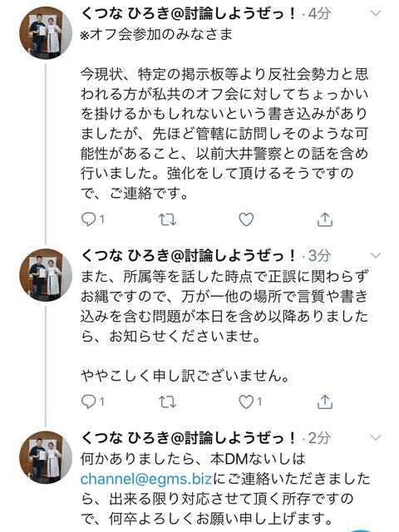Open the 2分 tweet's chevron menu
This screenshot has height=532, width=399.
click(376, 438)
